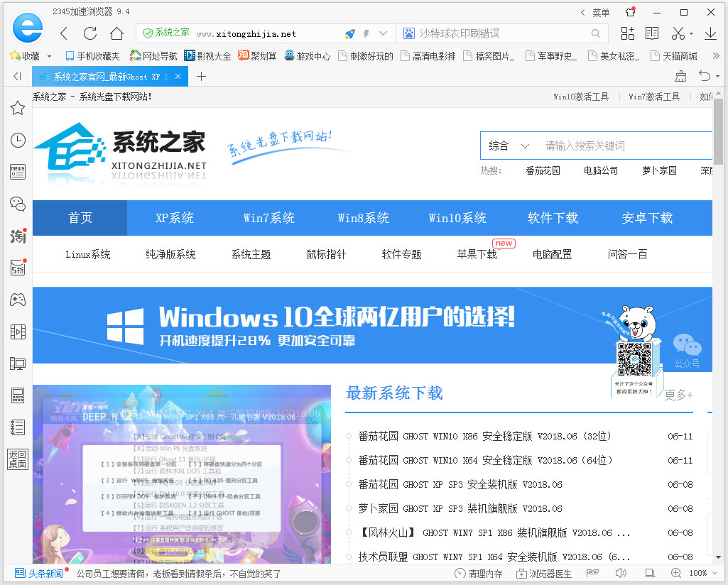728x585 pixels.
Task: Expand the address bar dropdown chevron
Action: (383, 33)
